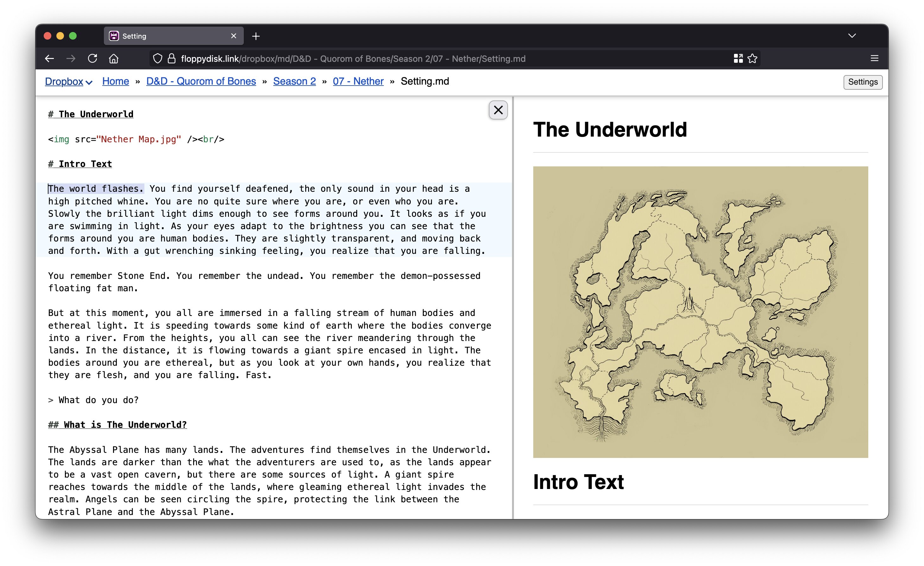Image resolution: width=924 pixels, height=566 pixels.
Task: Click the browser Home icon
Action: (x=114, y=59)
